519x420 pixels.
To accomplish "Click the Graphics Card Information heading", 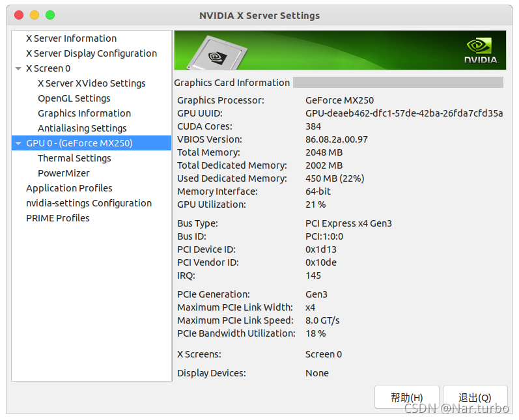I will [x=232, y=83].
